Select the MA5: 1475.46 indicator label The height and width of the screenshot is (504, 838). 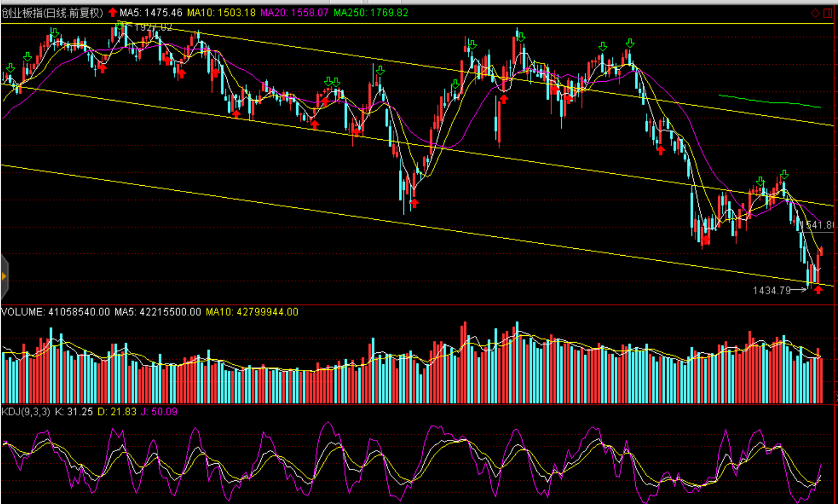click(x=151, y=13)
